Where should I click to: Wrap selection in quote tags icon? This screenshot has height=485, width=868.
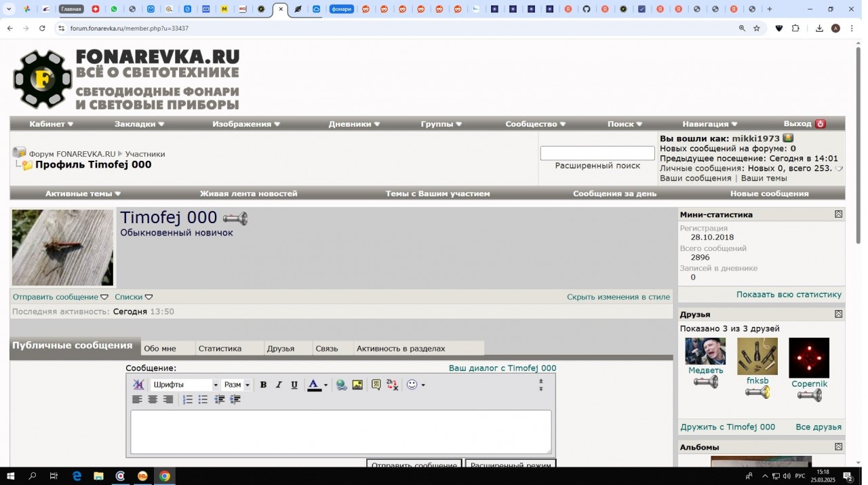coord(376,385)
